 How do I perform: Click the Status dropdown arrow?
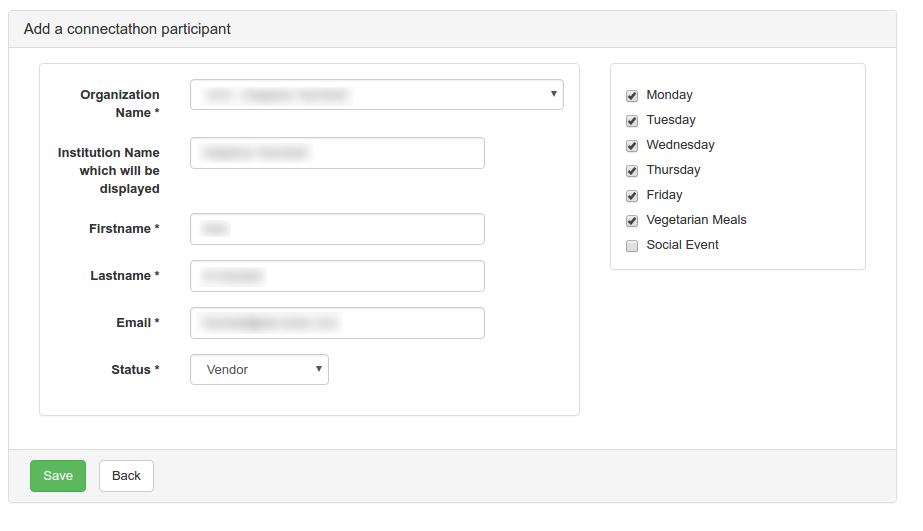click(x=319, y=369)
